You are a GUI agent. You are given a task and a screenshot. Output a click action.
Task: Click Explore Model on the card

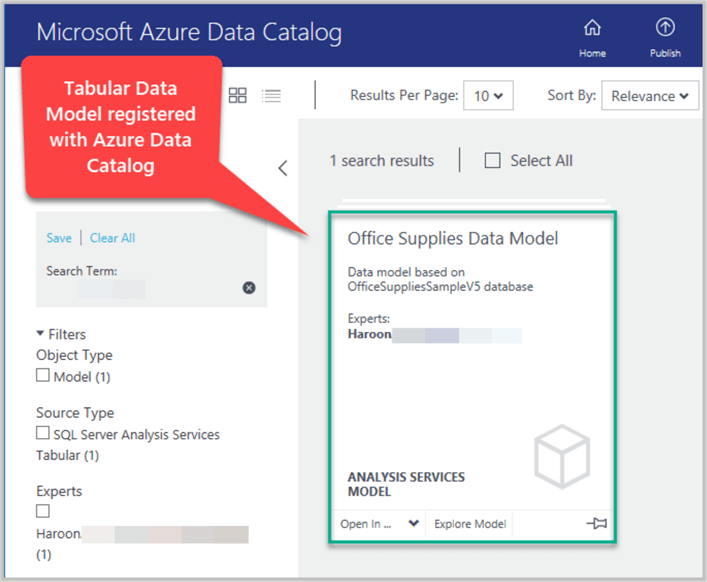(470, 524)
